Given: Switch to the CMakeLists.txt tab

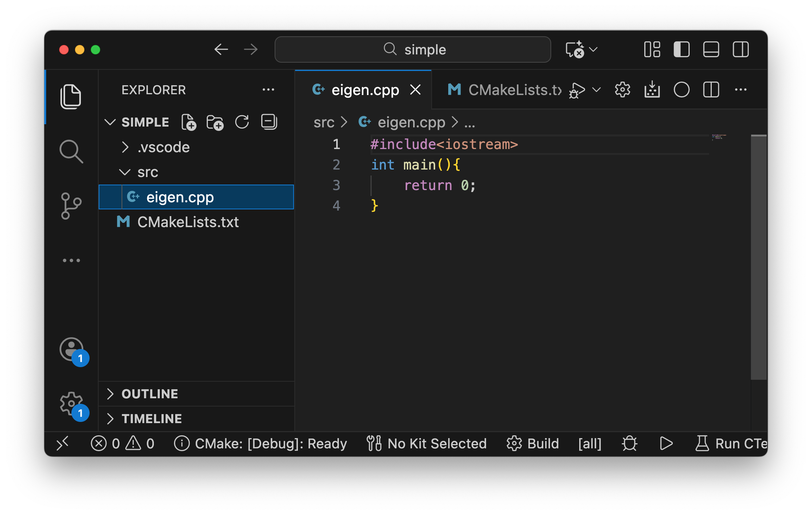Looking at the screenshot, I should point(505,90).
